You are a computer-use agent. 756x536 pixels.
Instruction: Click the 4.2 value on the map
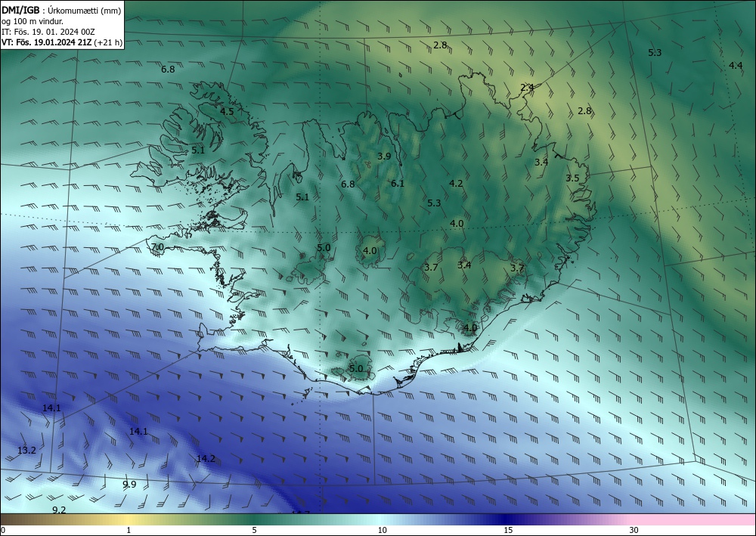(456, 183)
